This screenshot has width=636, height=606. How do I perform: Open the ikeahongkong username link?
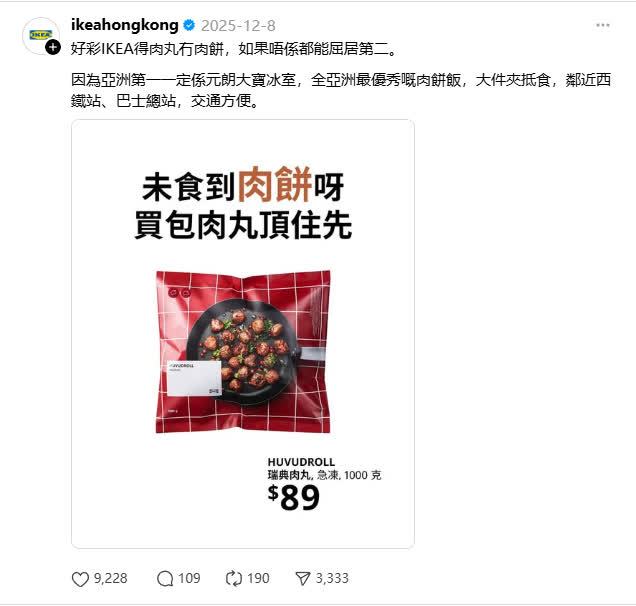coord(125,25)
